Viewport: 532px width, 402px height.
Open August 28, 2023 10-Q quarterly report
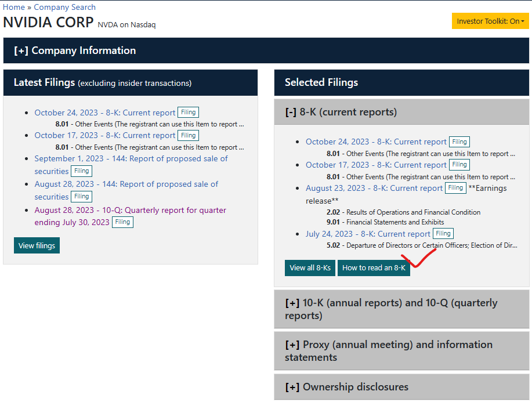click(x=131, y=211)
